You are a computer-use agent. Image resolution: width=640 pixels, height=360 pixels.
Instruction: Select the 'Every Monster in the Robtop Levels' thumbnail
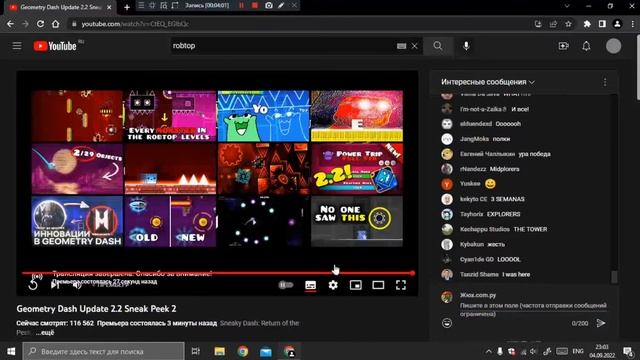point(170,116)
